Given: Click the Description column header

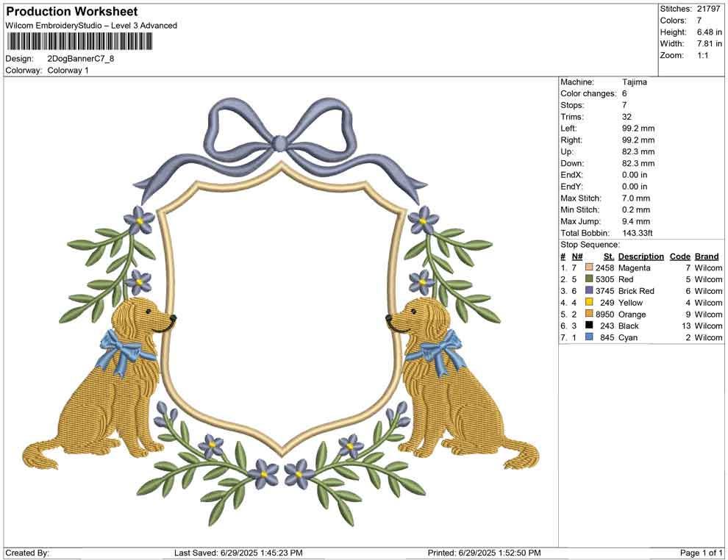Looking at the screenshot, I should pos(640,256).
